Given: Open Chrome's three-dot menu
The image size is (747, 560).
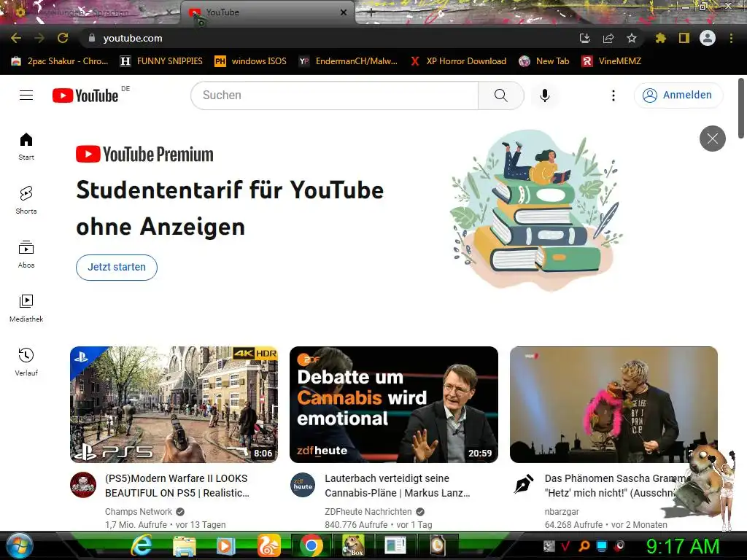Looking at the screenshot, I should [731, 38].
